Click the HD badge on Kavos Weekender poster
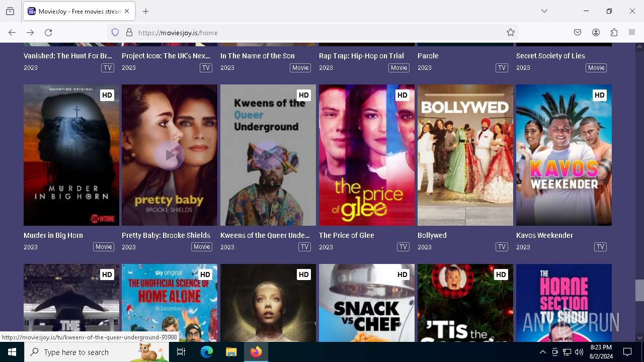644x362 pixels. tap(599, 95)
